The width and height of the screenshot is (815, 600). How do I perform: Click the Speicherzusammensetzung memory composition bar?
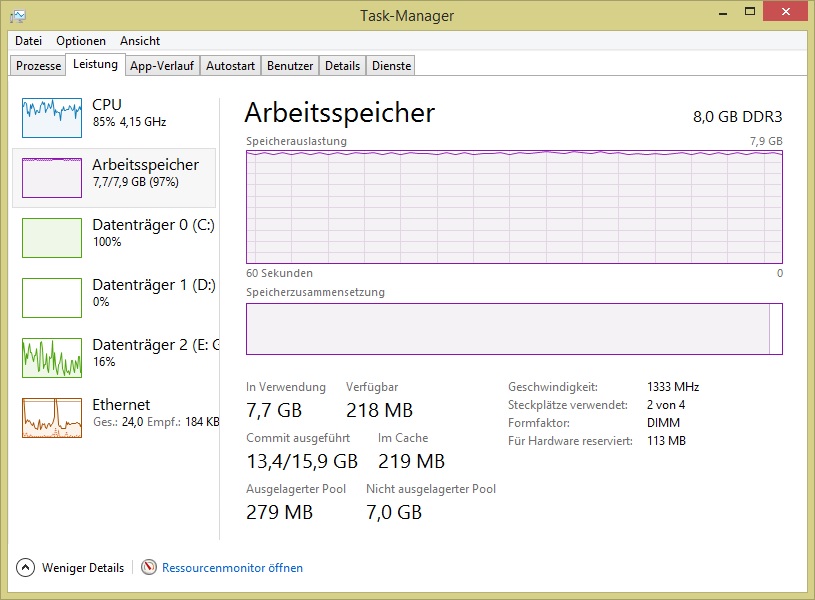click(x=514, y=329)
